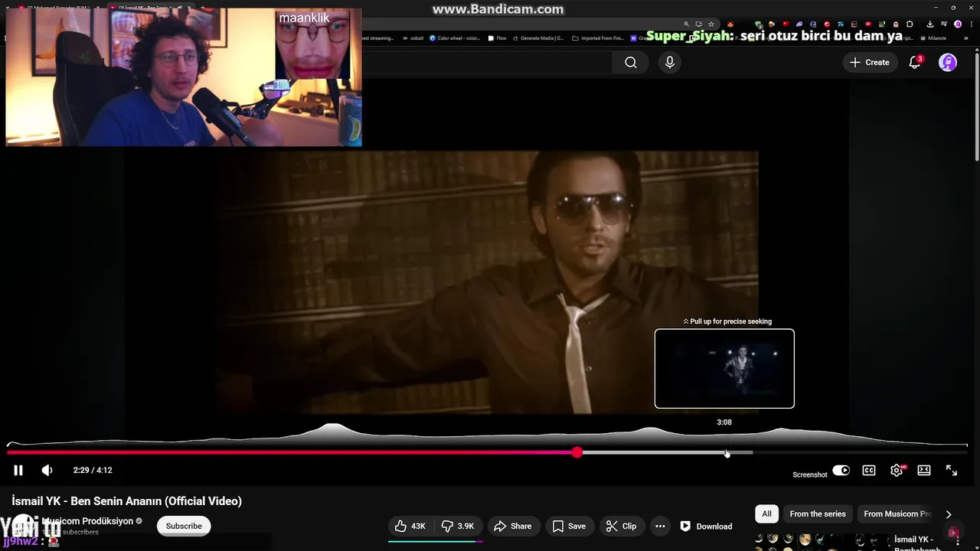The width and height of the screenshot is (980, 551).
Task: Click the page vertical scrollbar
Action: (976, 107)
